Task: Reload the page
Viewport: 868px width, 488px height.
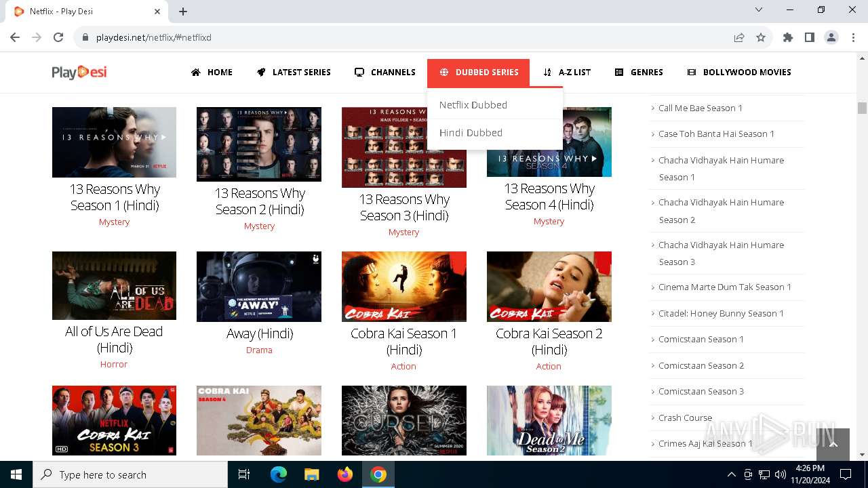Action: coord(58,37)
